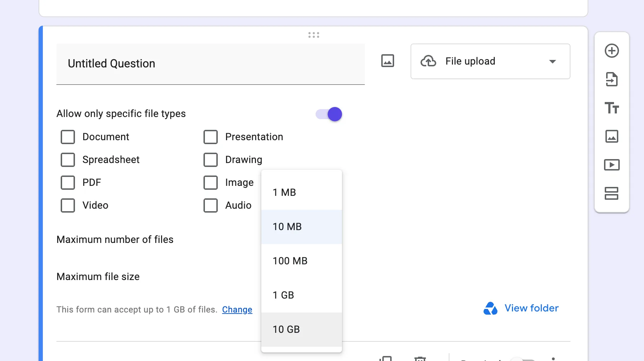Viewport: 644px width, 361px height.
Task: Click the Maximum number of files label
Action: 115,240
